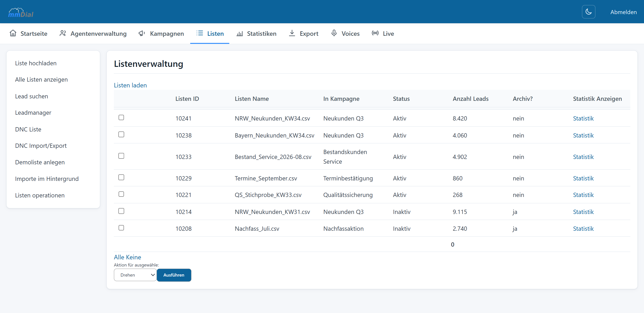Open Statistik for list 10241
This screenshot has width=644, height=313.
click(x=583, y=118)
